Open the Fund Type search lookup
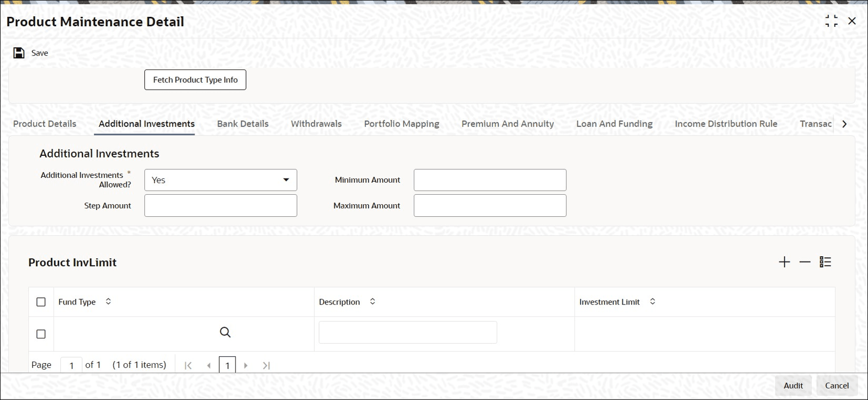Image resolution: width=868 pixels, height=400 pixels. (225, 332)
